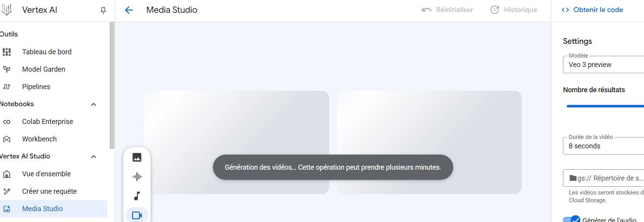The height and width of the screenshot is (222, 644).
Task: Select the music note icon
Action: [137, 196]
